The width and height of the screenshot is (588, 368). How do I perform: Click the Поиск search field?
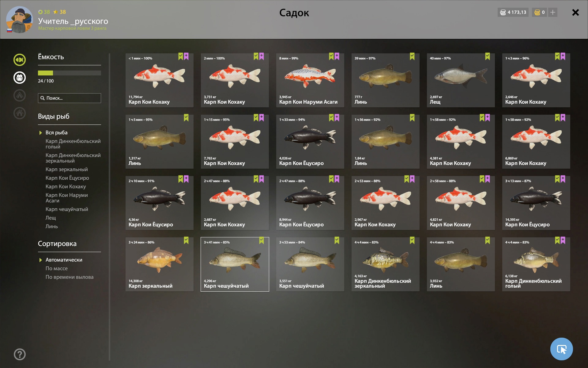tap(70, 98)
